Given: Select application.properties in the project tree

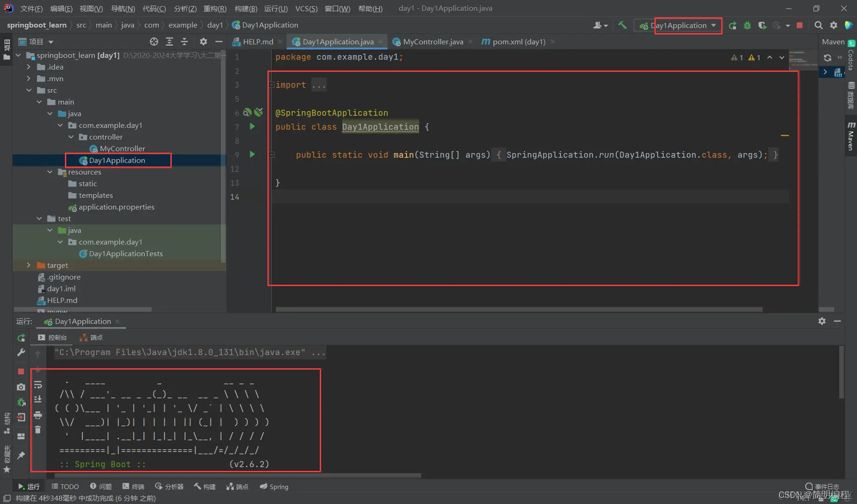Looking at the screenshot, I should pos(116,207).
